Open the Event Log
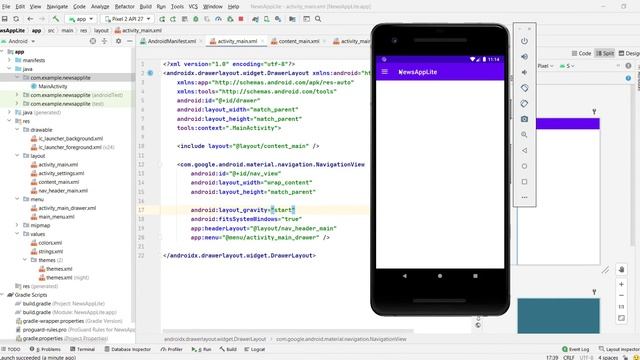This screenshot has width=640, height=360. pos(576,349)
